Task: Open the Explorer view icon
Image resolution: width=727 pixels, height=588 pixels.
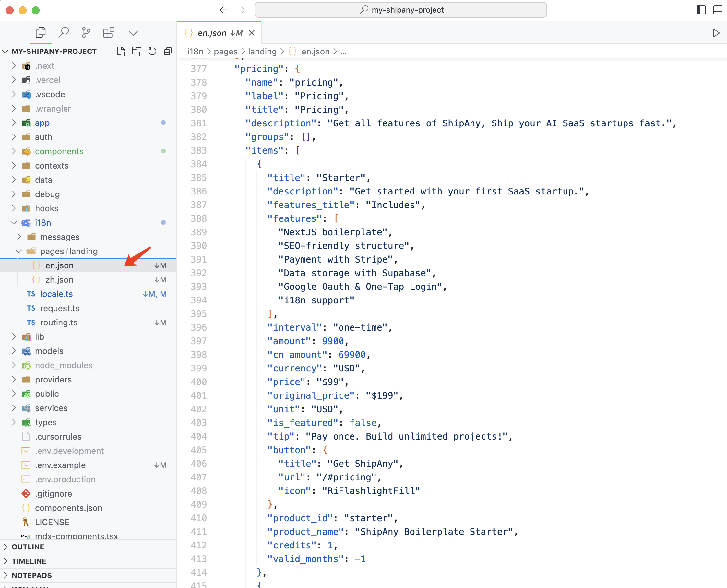Action: tap(41, 32)
